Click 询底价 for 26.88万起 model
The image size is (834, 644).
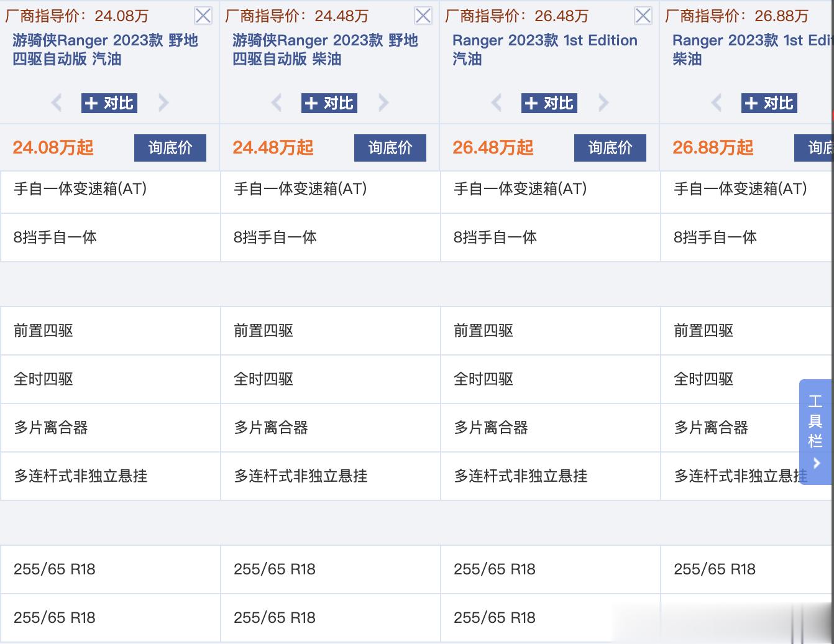[x=814, y=148]
